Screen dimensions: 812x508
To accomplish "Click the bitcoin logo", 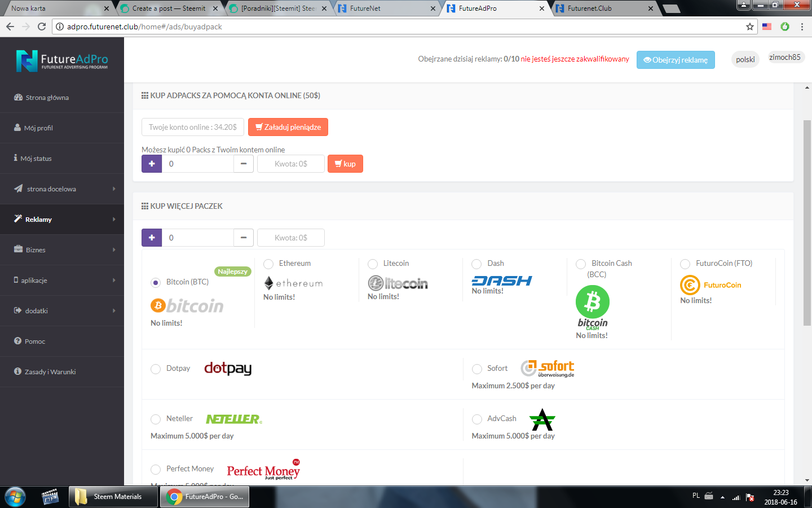I will click(187, 306).
